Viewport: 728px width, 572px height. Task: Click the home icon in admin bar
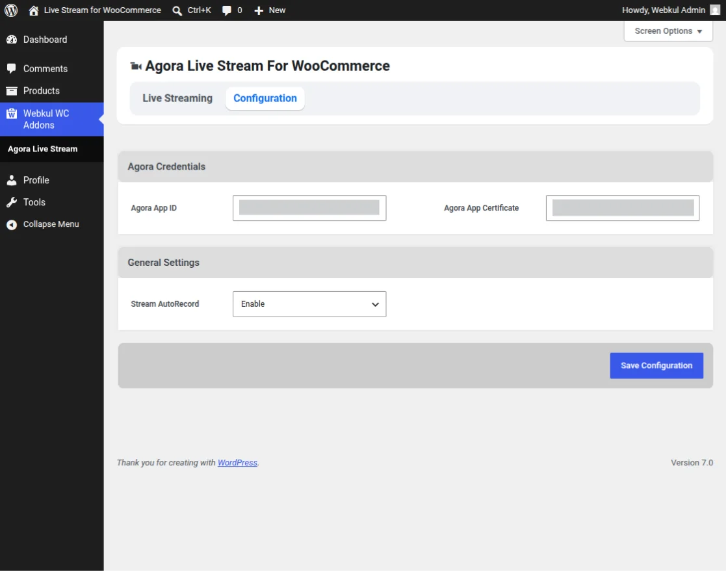[33, 10]
